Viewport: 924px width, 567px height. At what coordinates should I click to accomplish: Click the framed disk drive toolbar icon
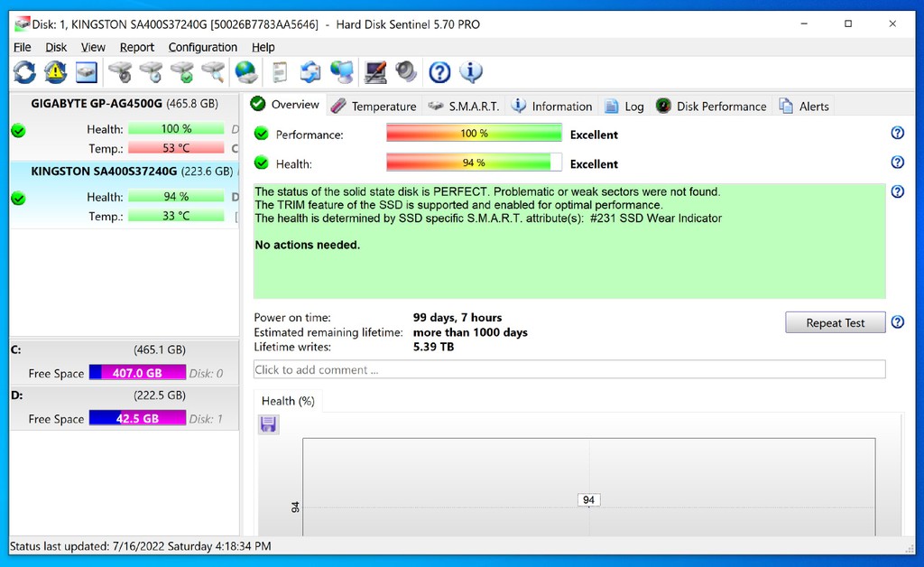coord(86,72)
